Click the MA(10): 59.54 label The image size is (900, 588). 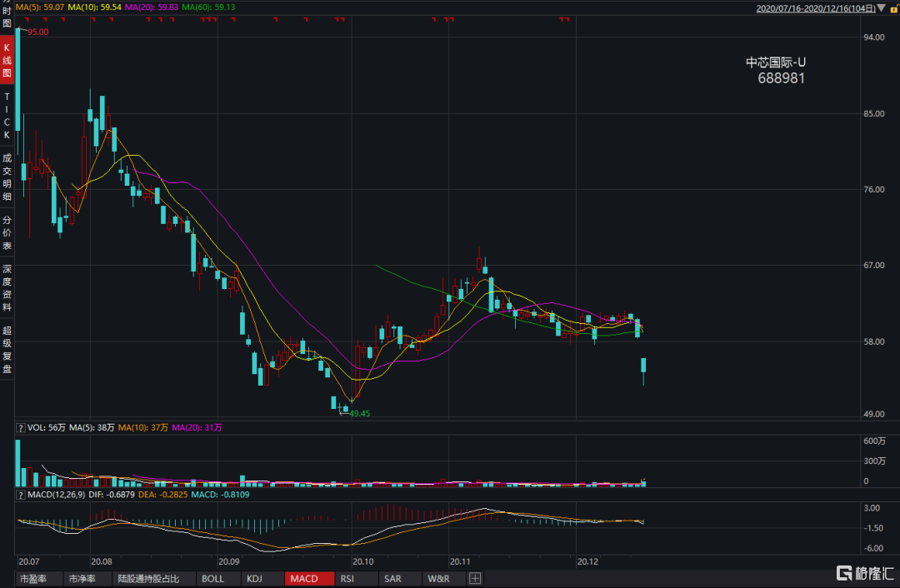point(95,7)
